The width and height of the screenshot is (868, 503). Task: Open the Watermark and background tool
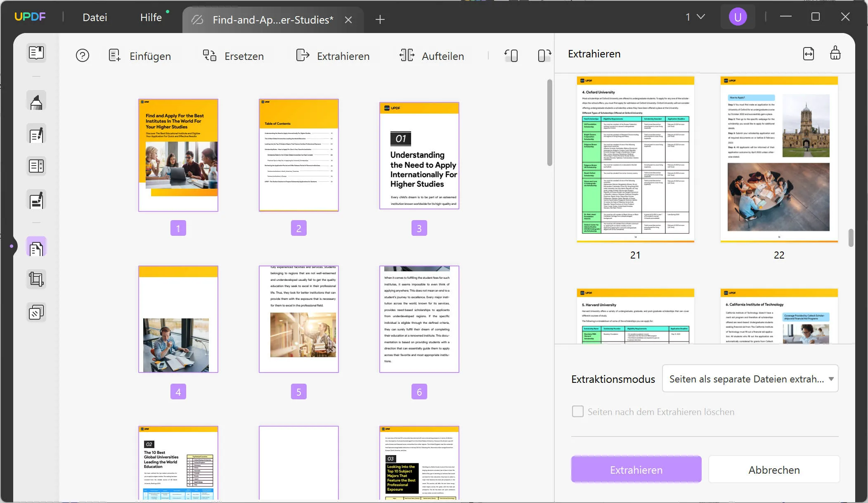[x=36, y=312]
